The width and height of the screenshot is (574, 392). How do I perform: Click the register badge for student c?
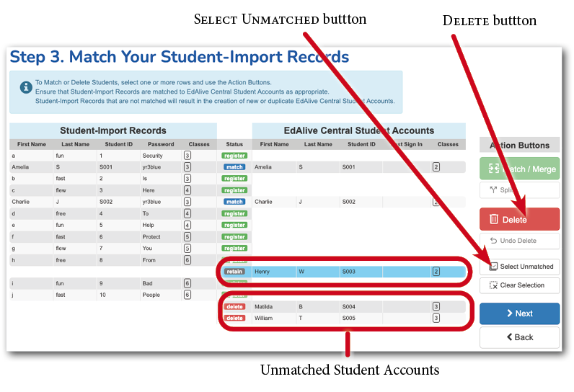(x=234, y=190)
